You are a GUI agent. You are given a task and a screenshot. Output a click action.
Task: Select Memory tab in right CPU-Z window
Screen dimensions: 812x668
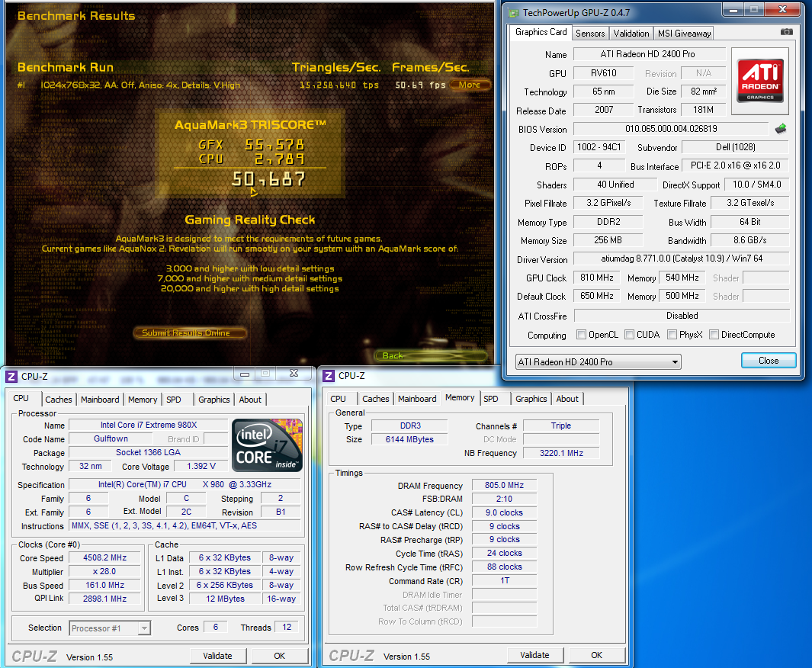pos(460,398)
